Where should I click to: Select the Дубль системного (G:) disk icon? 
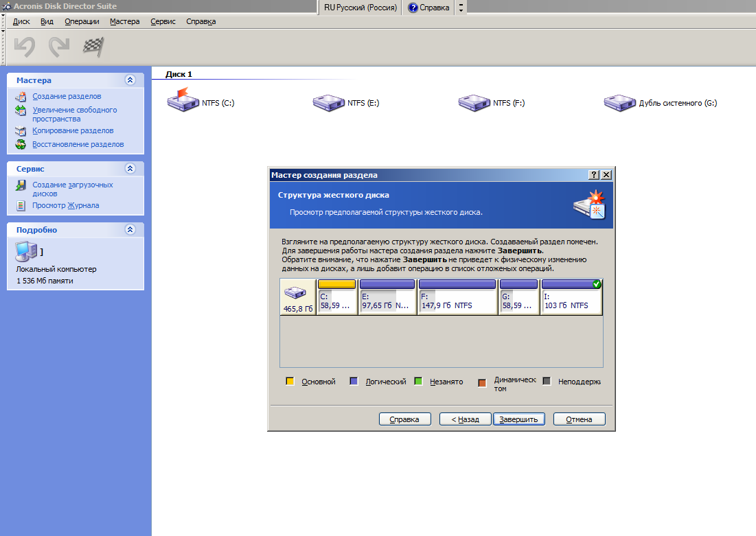pos(619,103)
